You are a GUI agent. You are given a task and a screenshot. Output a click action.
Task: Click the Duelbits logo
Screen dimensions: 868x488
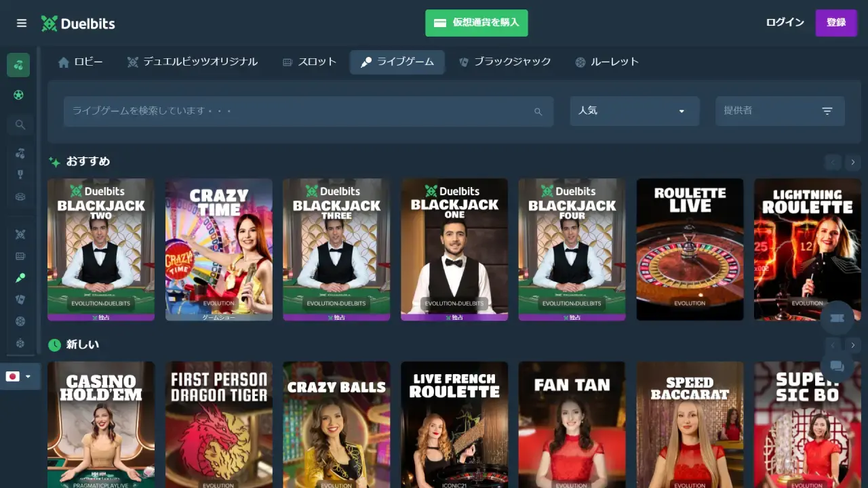tap(78, 23)
